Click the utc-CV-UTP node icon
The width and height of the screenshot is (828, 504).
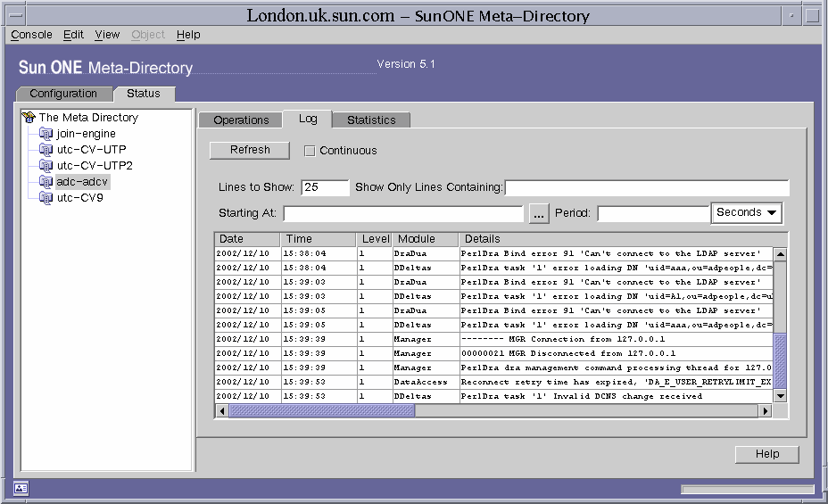pos(46,149)
